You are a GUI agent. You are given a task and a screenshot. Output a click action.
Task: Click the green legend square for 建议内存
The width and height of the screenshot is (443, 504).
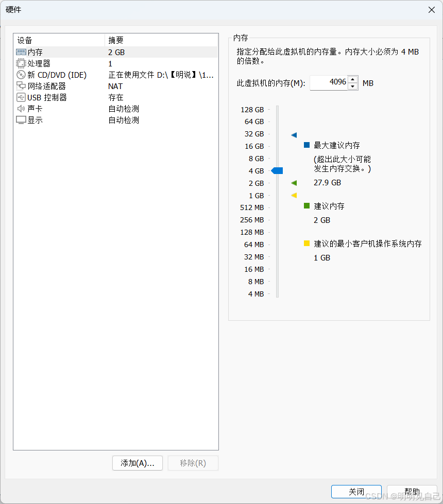point(306,206)
